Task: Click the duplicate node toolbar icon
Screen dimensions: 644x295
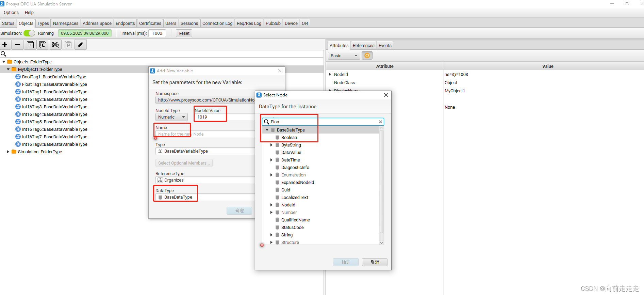Action: [30, 45]
